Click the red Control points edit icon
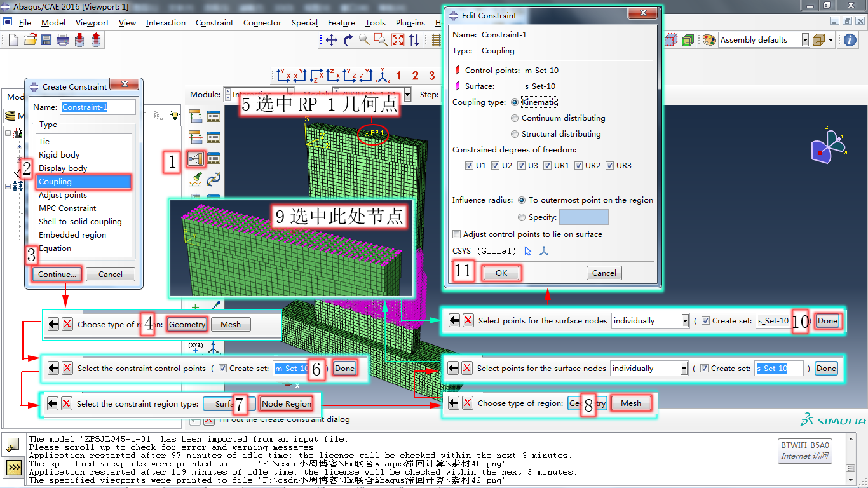868x488 pixels. pyautogui.click(x=457, y=71)
